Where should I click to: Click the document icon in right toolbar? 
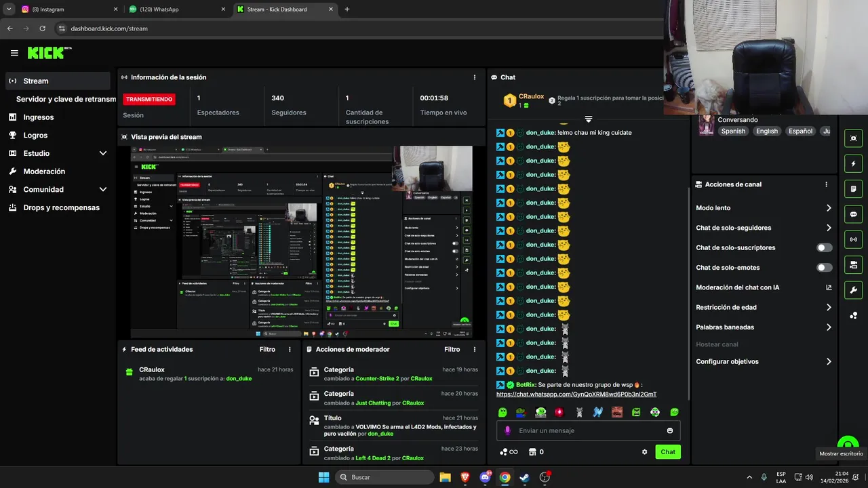[x=853, y=188]
